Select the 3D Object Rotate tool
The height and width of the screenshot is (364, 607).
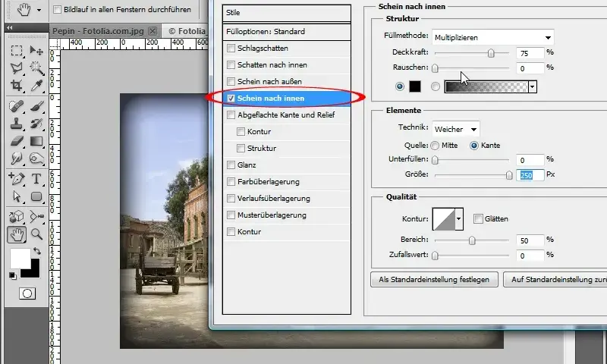tap(16, 217)
